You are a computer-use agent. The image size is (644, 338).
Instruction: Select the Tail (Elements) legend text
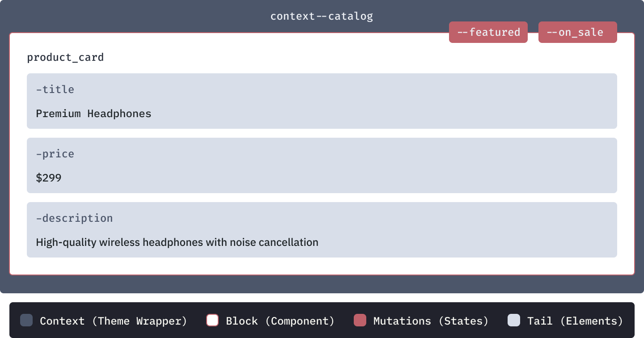point(575,321)
